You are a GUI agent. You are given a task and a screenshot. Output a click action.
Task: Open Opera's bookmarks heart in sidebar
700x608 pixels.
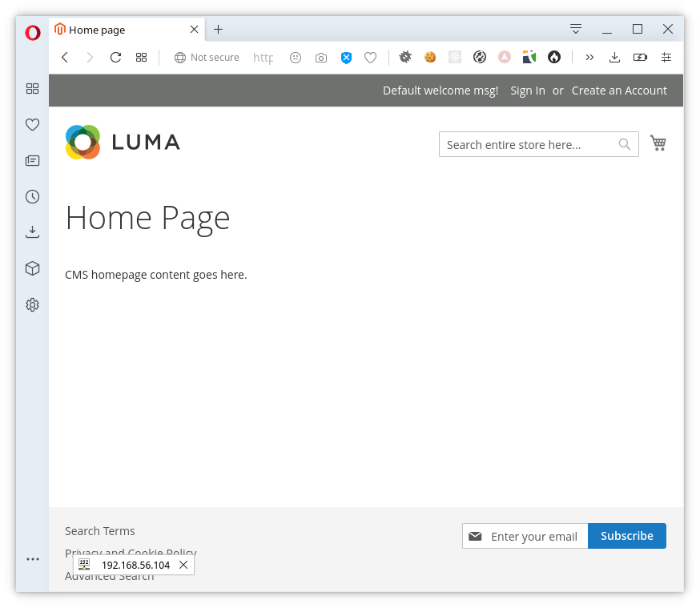(x=32, y=124)
